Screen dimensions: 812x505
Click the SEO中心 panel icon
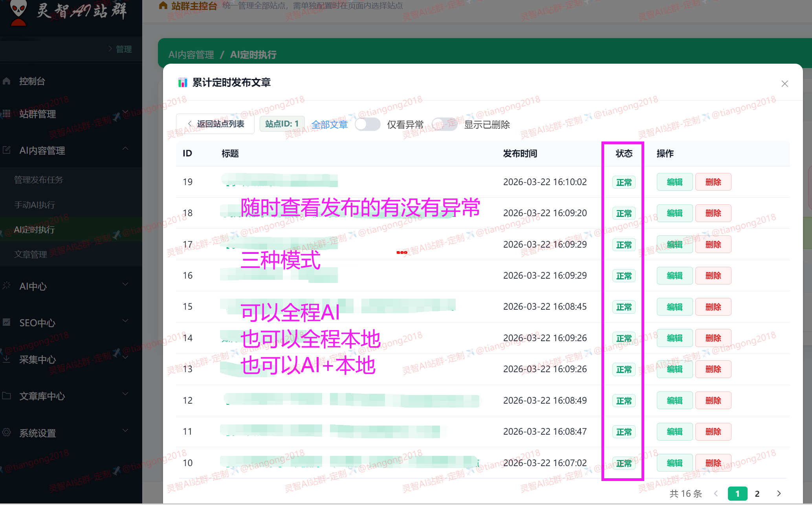[x=6, y=323]
